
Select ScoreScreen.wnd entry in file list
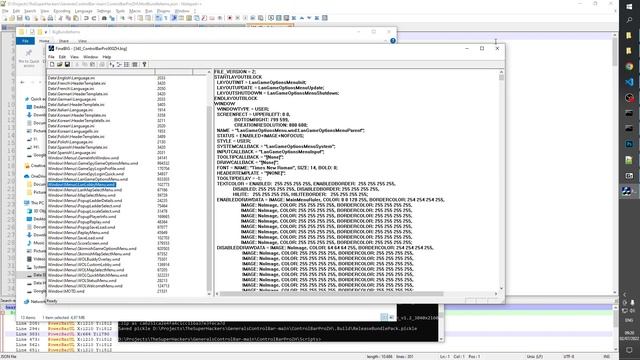[x=78, y=243]
